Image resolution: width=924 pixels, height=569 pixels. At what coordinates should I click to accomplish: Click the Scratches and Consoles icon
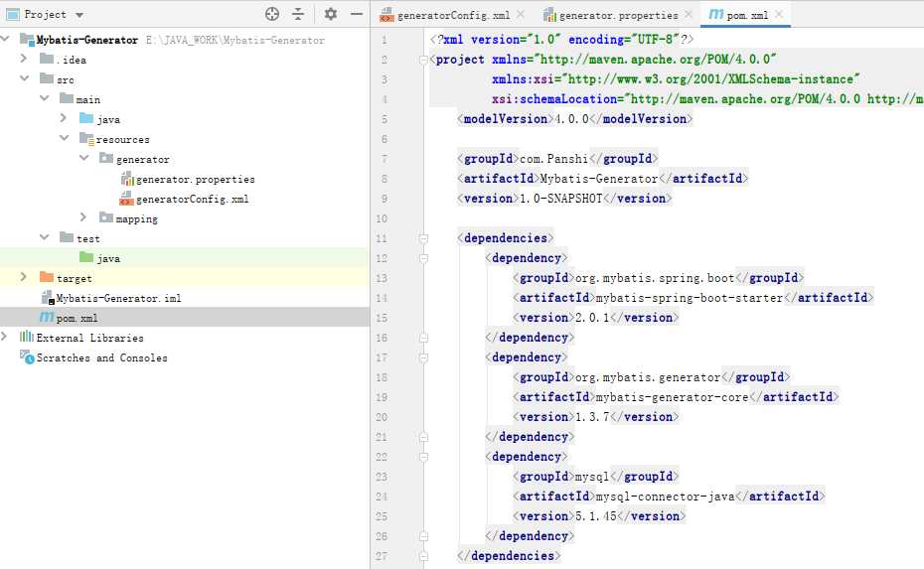coord(27,356)
